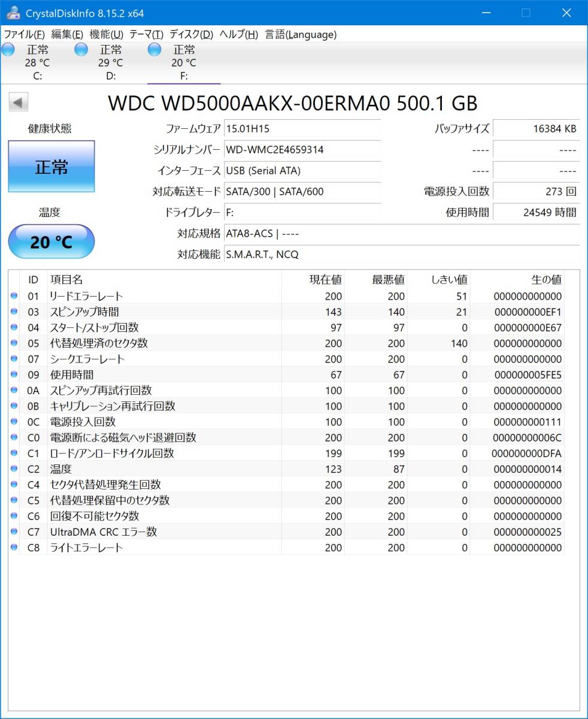Click status dot for 使用時間 attribute row
588x719 pixels.
(x=14, y=374)
